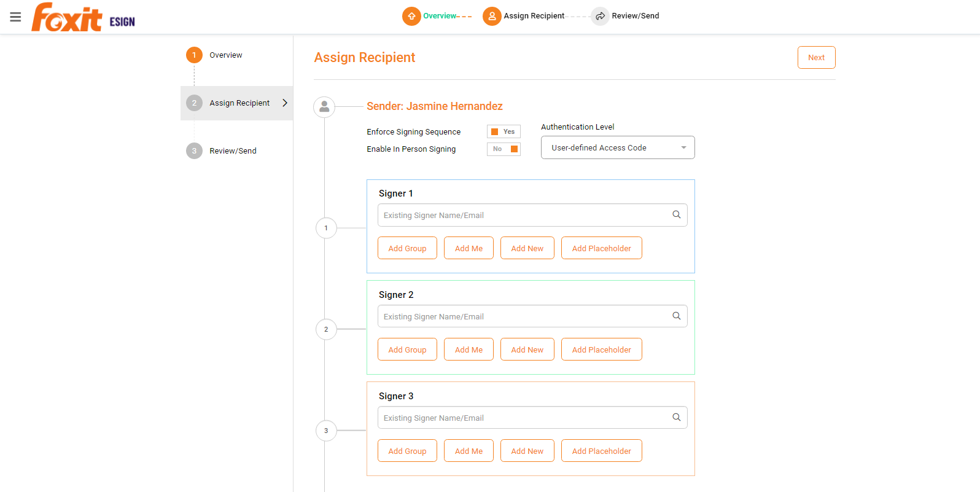Click Add Placeholder for Signer 2

(601, 349)
